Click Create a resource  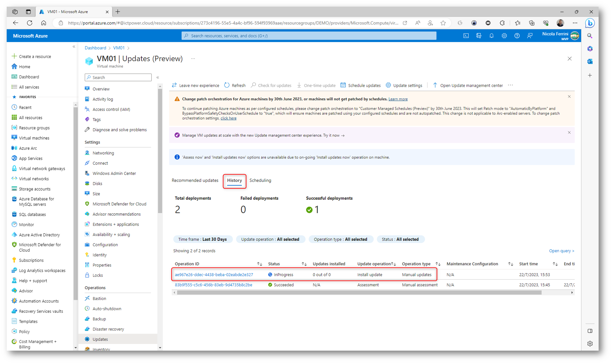[x=35, y=56]
